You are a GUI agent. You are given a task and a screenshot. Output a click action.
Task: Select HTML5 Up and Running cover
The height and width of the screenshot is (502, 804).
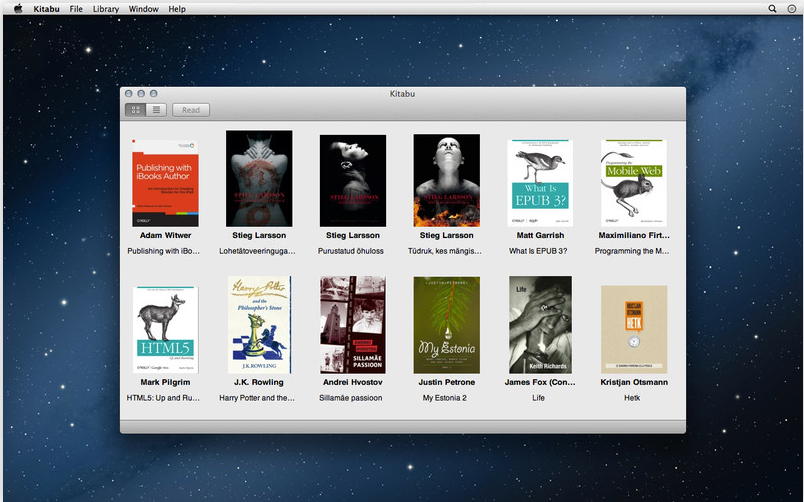(165, 330)
